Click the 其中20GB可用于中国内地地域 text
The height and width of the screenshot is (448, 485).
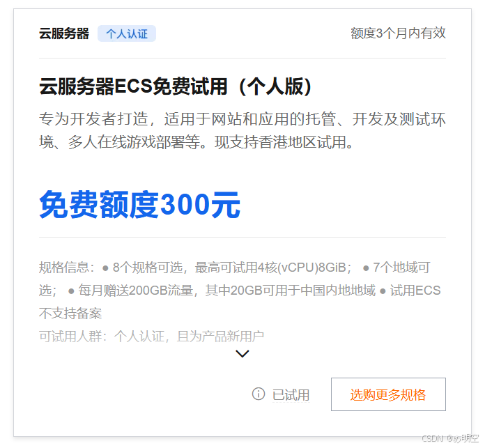291,291
